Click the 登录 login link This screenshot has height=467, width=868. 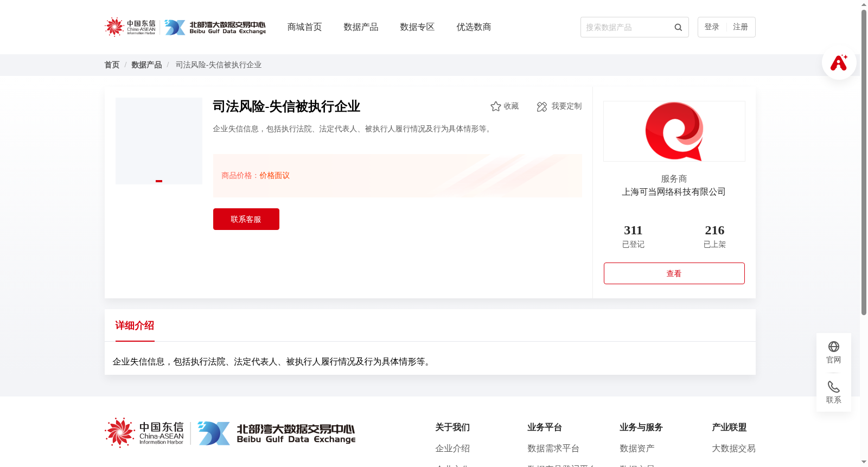click(x=712, y=27)
